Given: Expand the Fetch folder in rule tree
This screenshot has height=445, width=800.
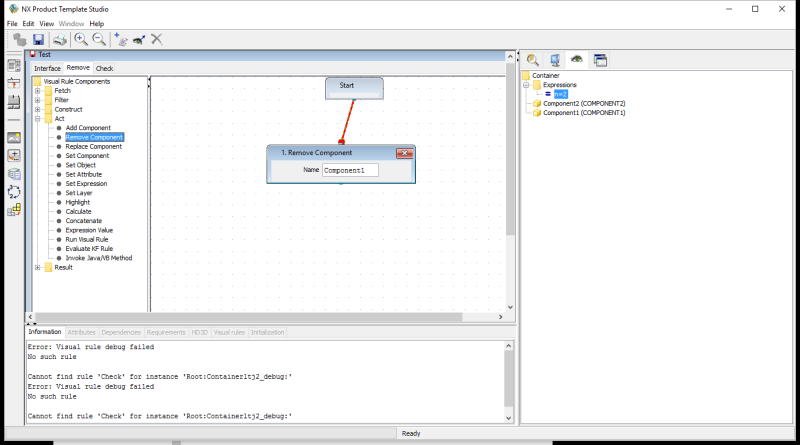Looking at the screenshot, I should [x=37, y=91].
